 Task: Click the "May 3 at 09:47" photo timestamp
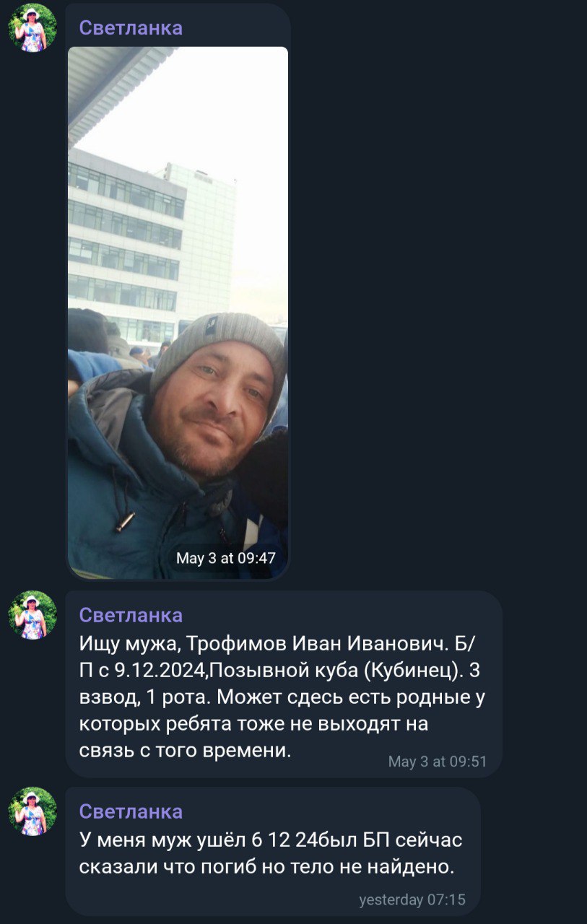(x=226, y=558)
